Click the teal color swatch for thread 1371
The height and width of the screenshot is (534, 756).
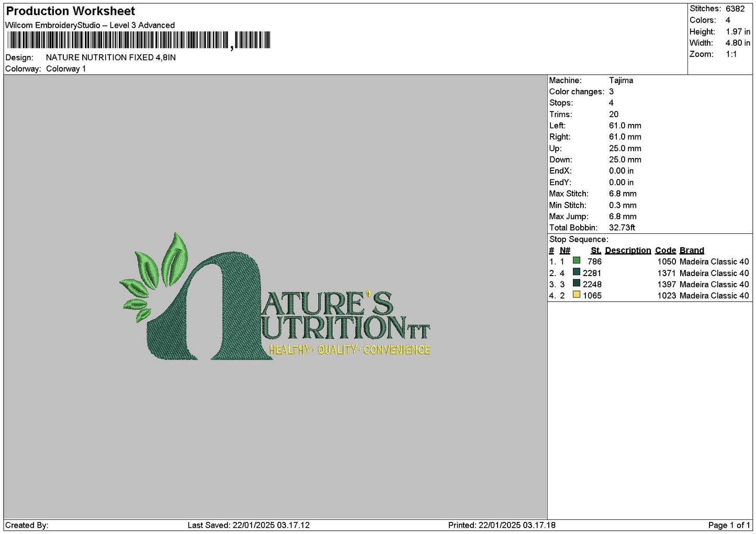577,272
